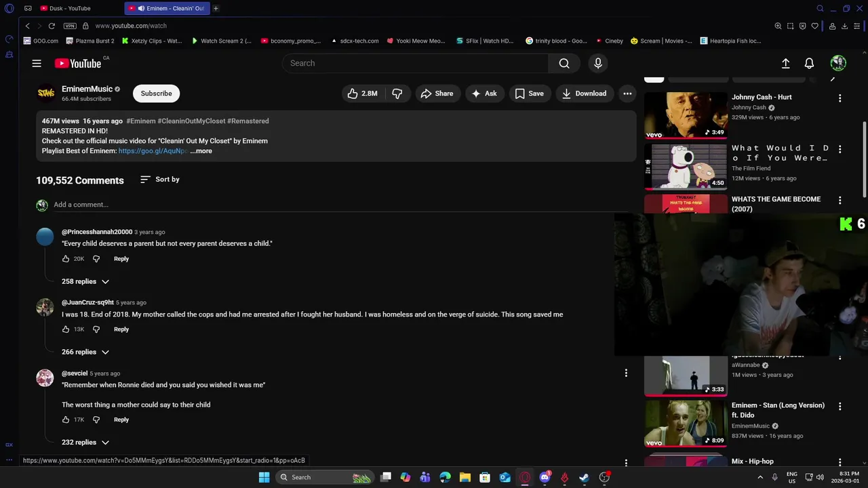The image size is (868, 488).
Task: Like JuanCruz-sq9ht's comment
Action: (x=66, y=329)
